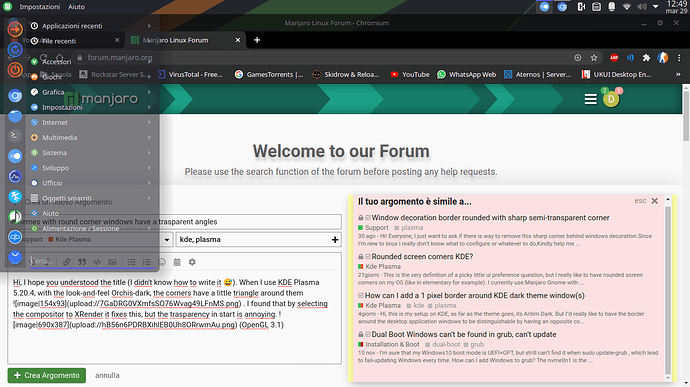Click the blockquote icon in editor toolbar

(x=82, y=262)
